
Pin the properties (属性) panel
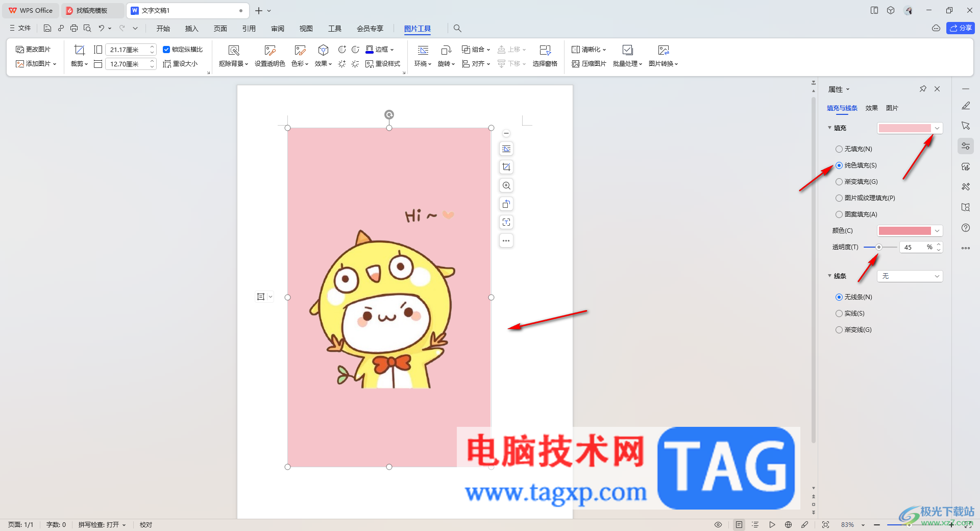pyautogui.click(x=923, y=89)
